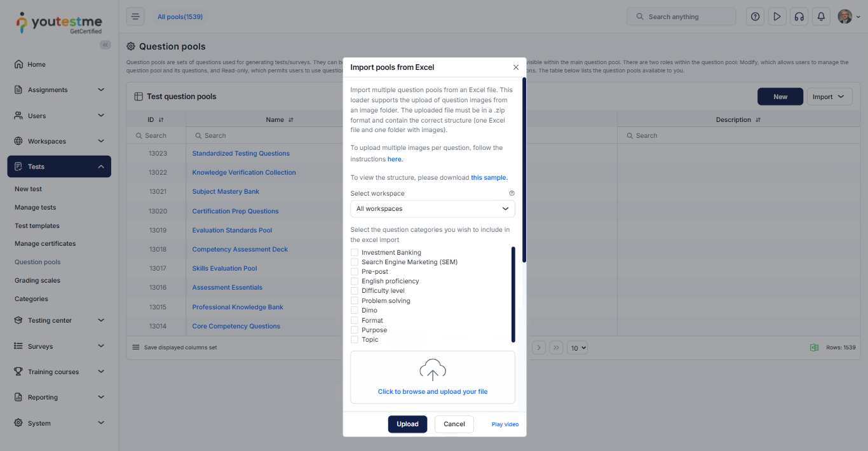Enable the English proficiency checkbox

pyautogui.click(x=355, y=281)
